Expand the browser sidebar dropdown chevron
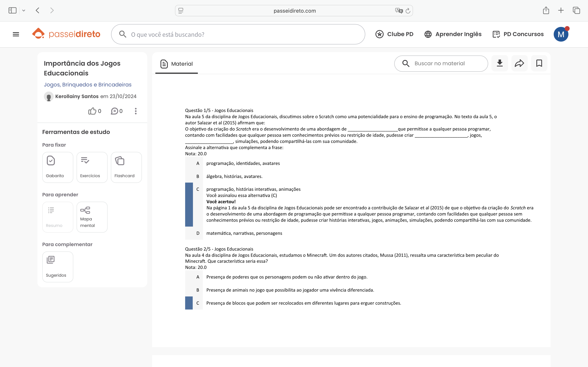This screenshot has width=588, height=367. pyautogui.click(x=23, y=10)
